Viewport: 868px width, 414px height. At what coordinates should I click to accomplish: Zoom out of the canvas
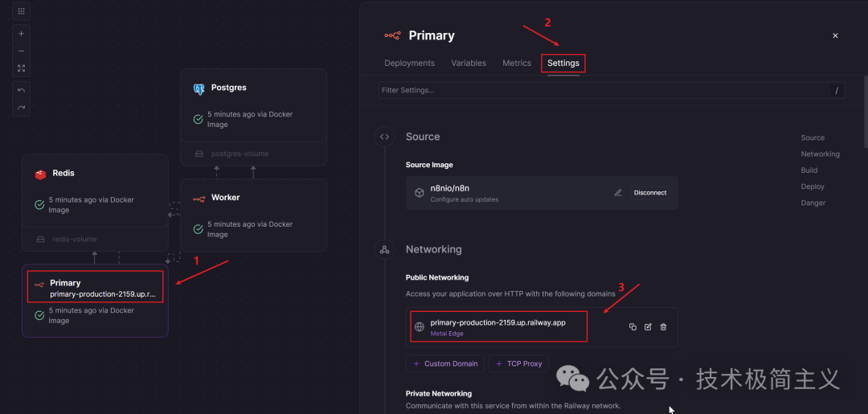(21, 51)
